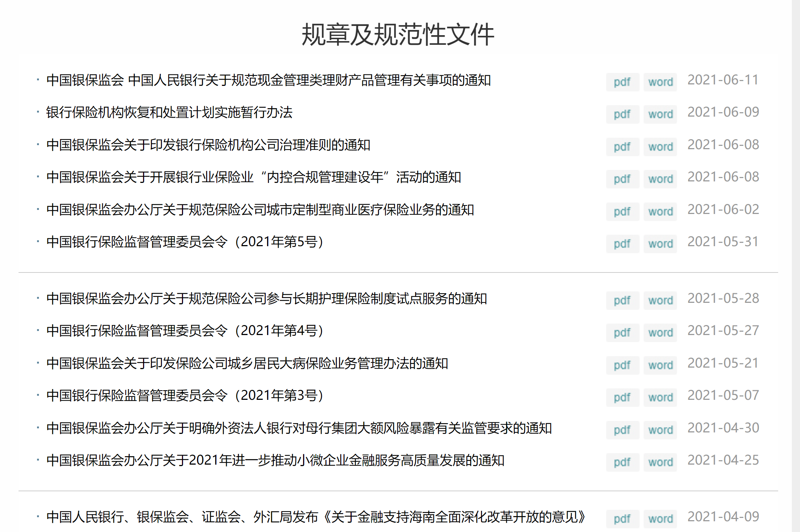Select date text 2021-06-09
This screenshot has height=532, width=800.
click(x=723, y=112)
